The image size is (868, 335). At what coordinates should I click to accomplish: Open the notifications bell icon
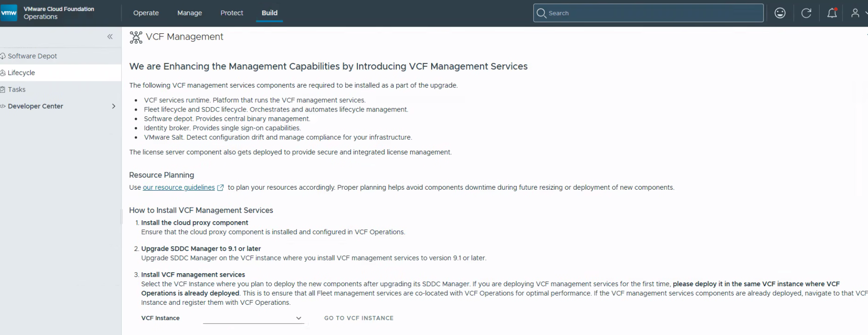tap(832, 13)
